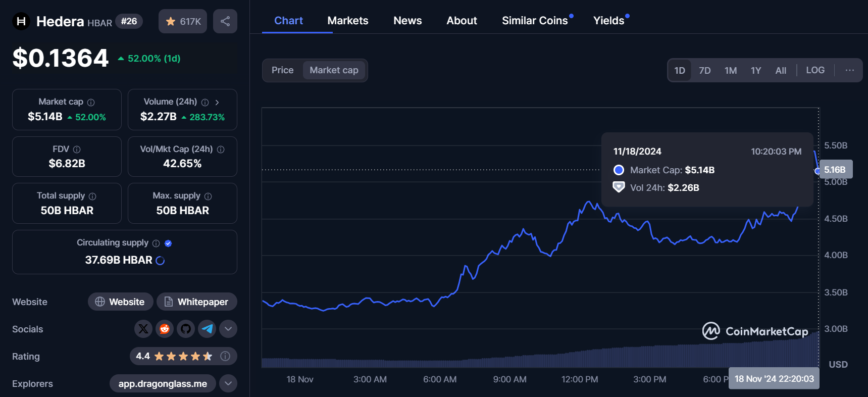Open the Hedera Website link
The width and height of the screenshot is (868, 397).
pos(120,302)
